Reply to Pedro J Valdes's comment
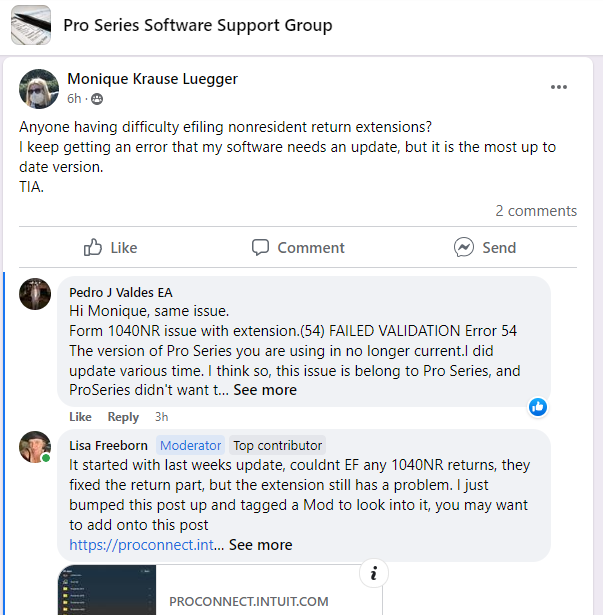 pos(123,417)
